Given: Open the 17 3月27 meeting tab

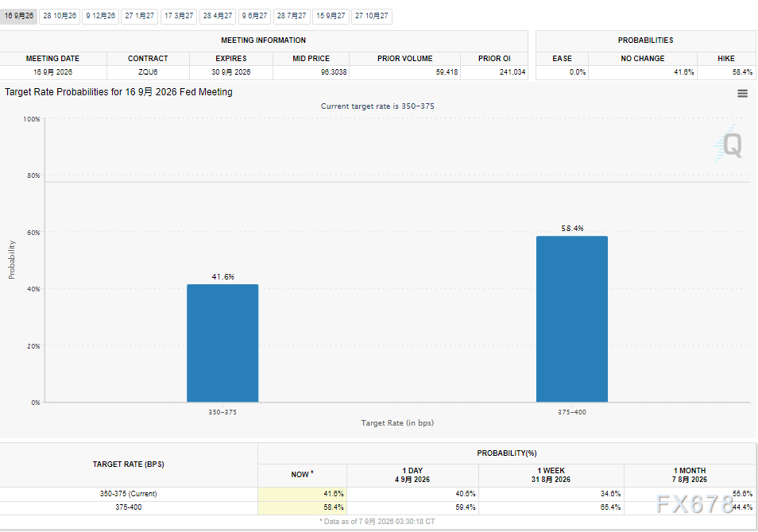Looking at the screenshot, I should (x=179, y=16).
